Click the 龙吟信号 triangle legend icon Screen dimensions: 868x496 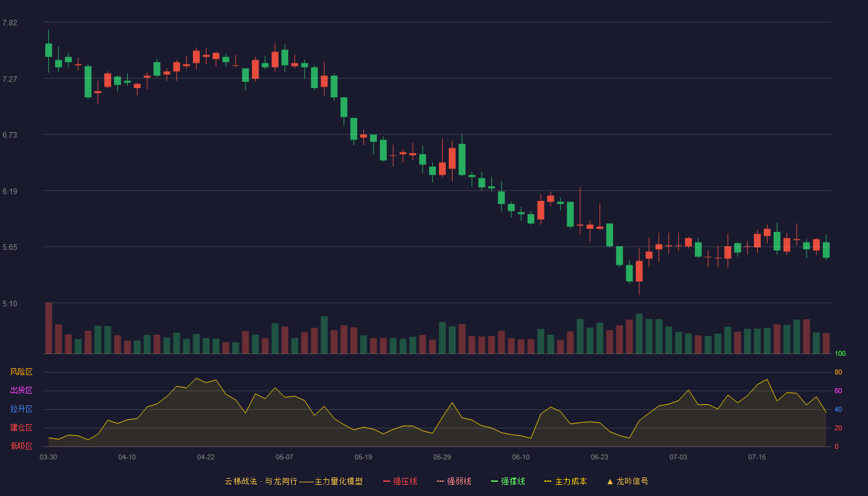[x=610, y=481]
